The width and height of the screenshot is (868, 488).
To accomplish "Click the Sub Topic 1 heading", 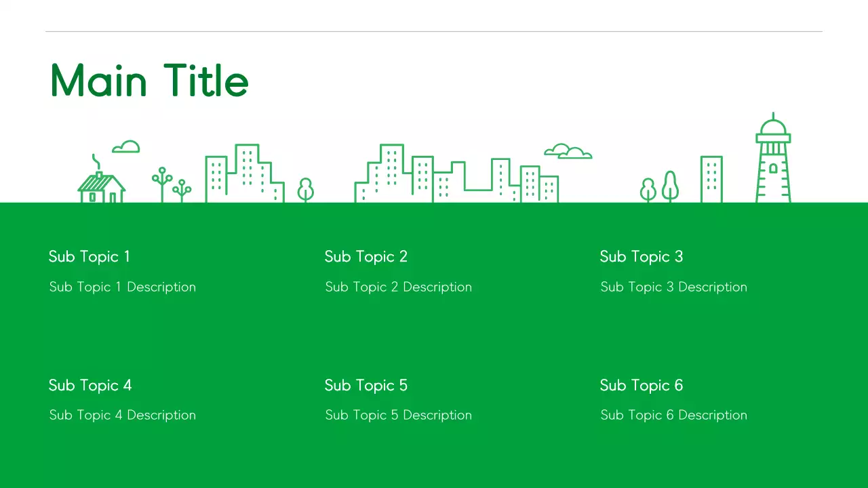I will click(89, 256).
